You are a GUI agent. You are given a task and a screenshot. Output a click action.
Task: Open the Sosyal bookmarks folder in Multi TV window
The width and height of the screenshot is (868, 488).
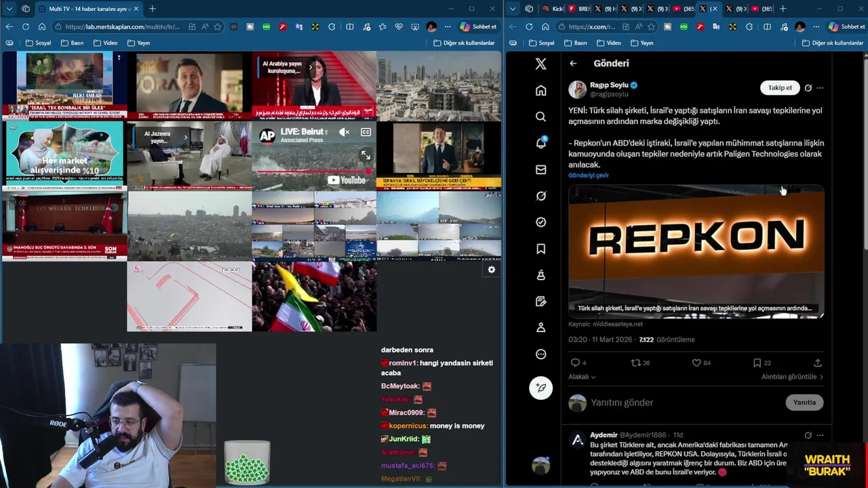38,43
